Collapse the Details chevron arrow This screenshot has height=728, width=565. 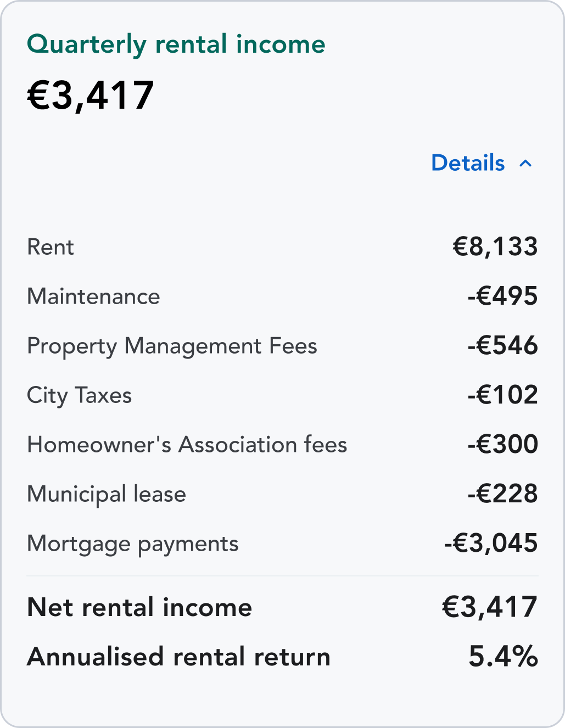click(x=525, y=164)
